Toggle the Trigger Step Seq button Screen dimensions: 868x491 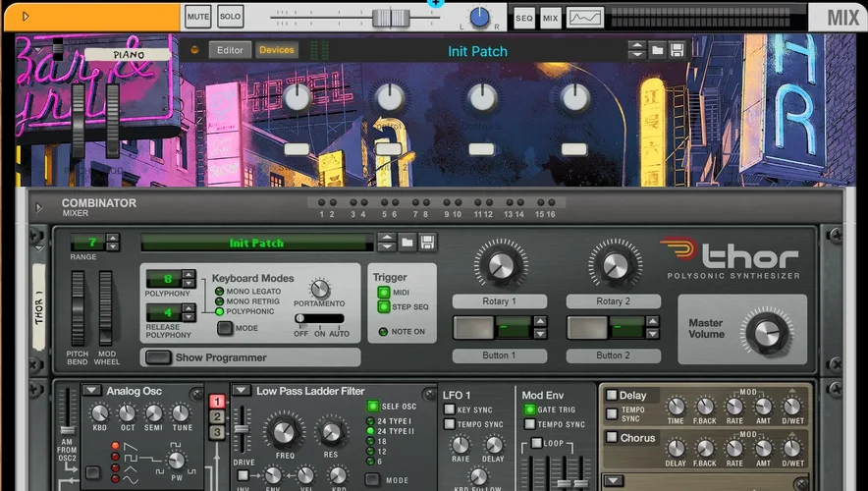click(384, 307)
